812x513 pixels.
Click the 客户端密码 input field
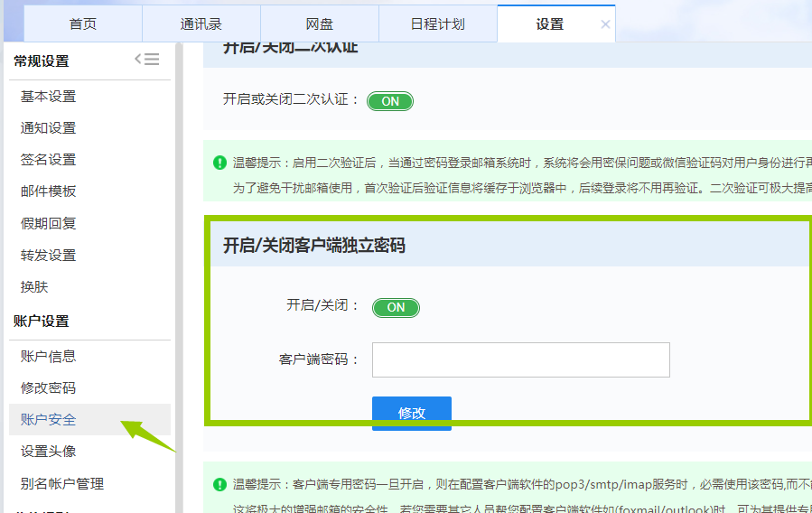(520, 359)
